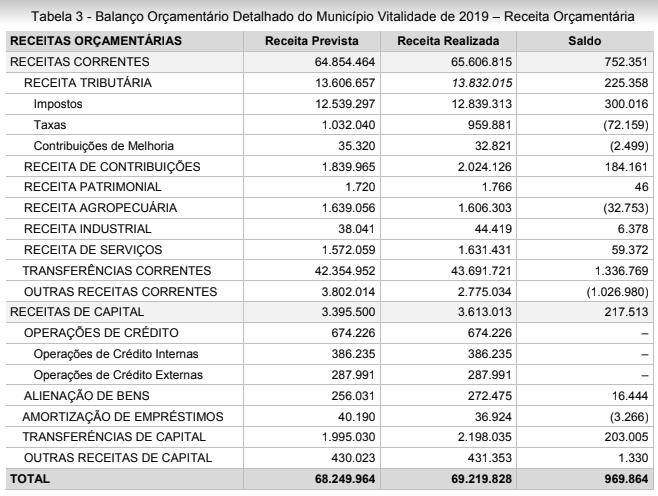Click the 'OUTRAS RECEITAS DE CAPITAL' row label

tap(118, 458)
